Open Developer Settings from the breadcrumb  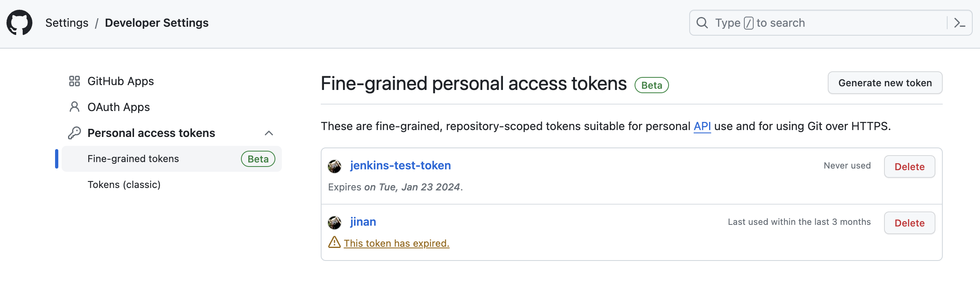click(x=157, y=23)
